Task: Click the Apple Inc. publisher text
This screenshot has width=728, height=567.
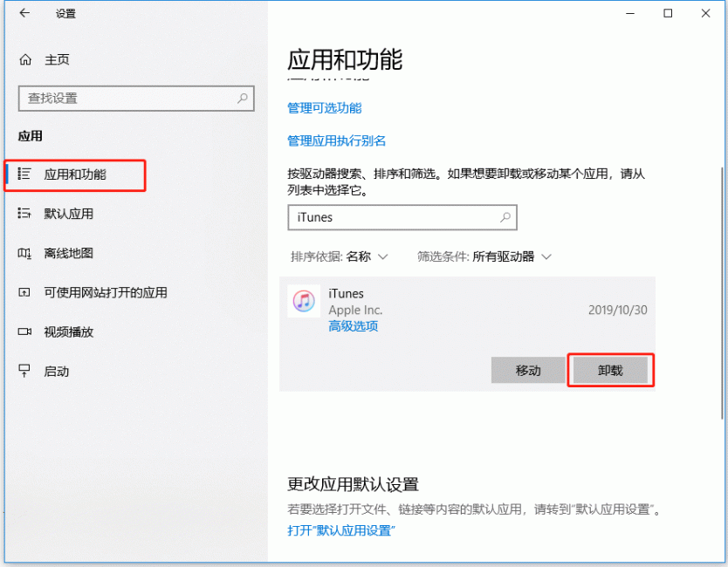Action: (x=355, y=310)
